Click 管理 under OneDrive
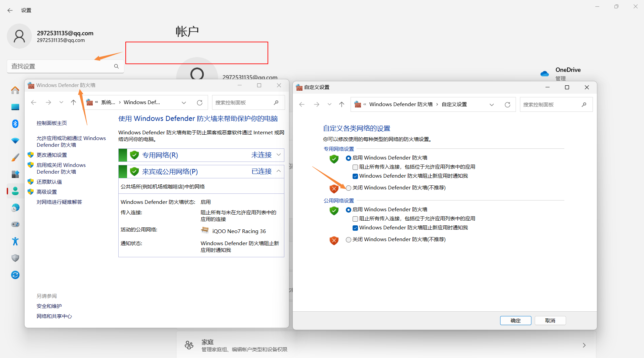644x358 pixels. 560,79
